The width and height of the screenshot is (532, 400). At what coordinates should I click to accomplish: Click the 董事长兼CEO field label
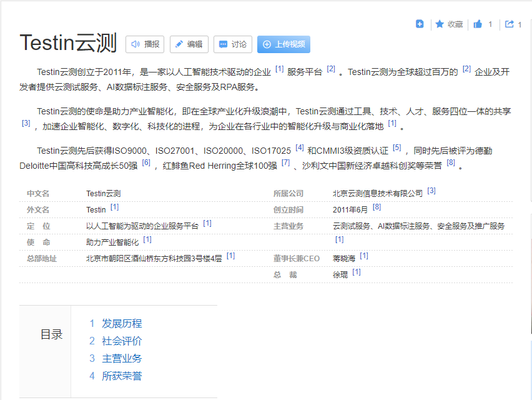[297, 259]
